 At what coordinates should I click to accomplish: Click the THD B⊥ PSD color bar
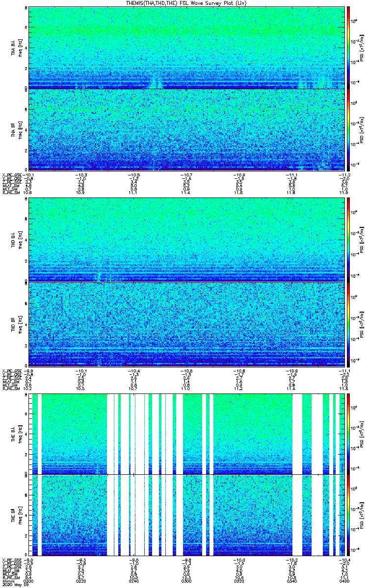(x=348, y=240)
